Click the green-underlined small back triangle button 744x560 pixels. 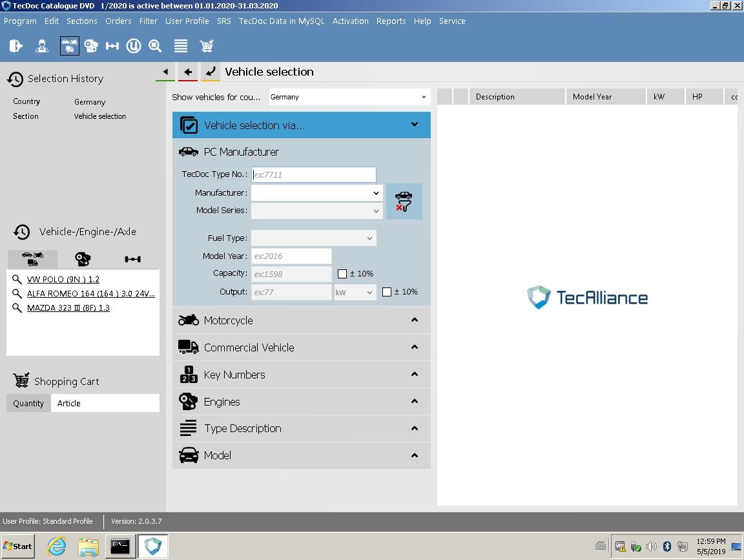tap(165, 72)
